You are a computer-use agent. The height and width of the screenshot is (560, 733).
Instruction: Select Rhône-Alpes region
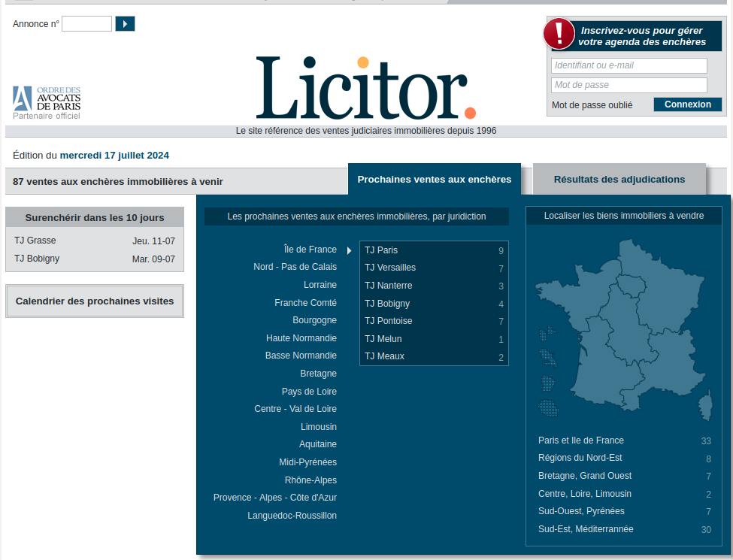click(x=311, y=480)
